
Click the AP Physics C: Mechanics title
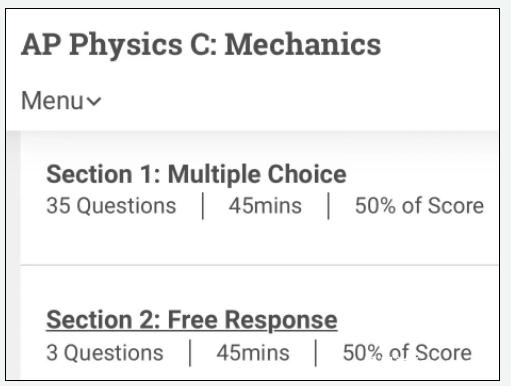tap(201, 45)
